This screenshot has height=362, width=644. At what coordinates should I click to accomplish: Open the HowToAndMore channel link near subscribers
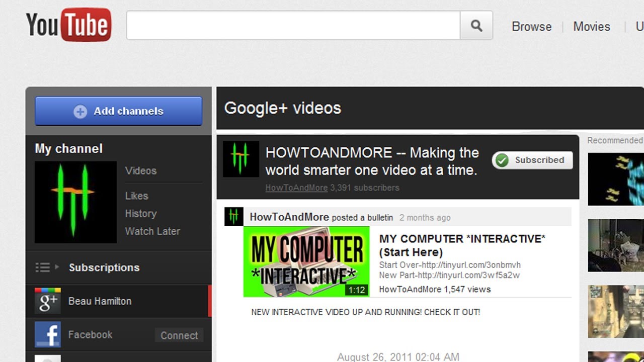point(296,188)
